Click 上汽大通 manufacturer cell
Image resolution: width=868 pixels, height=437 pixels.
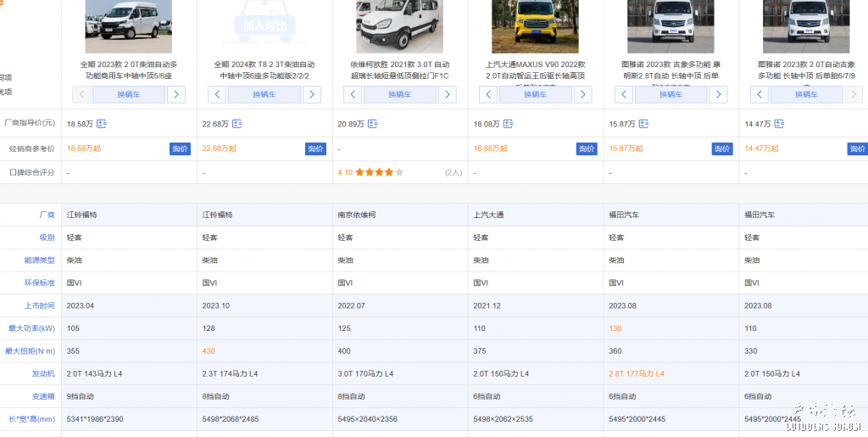point(488,215)
